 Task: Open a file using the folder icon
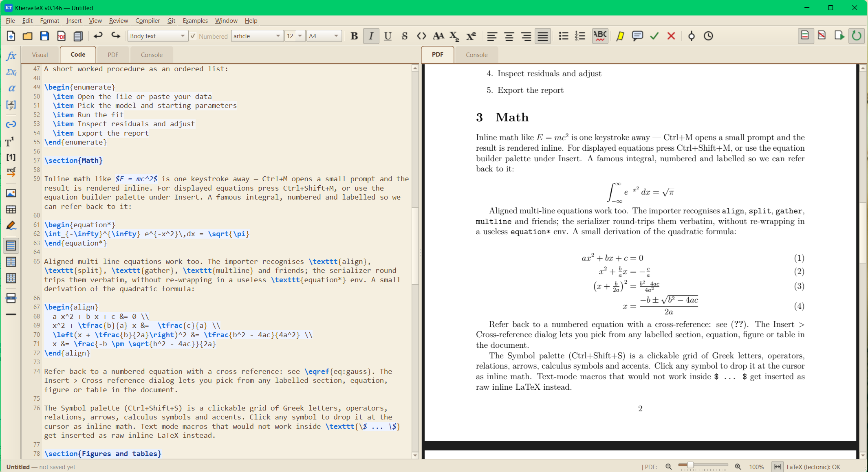pos(28,36)
